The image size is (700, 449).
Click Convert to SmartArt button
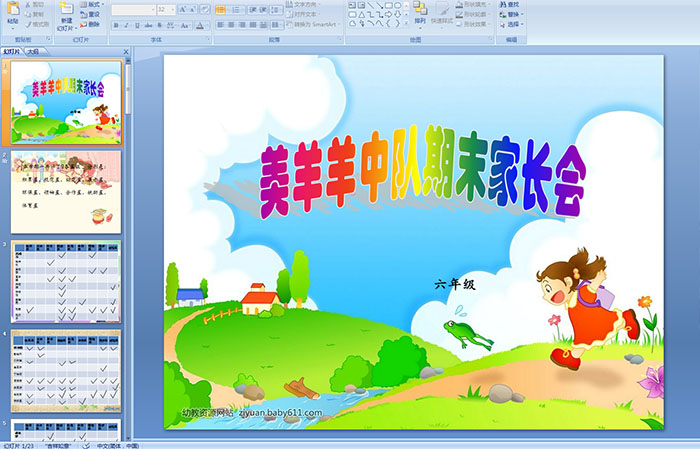(x=312, y=24)
